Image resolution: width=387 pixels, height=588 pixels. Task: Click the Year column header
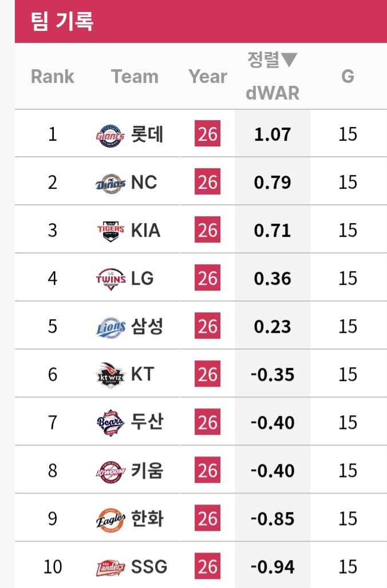click(208, 77)
